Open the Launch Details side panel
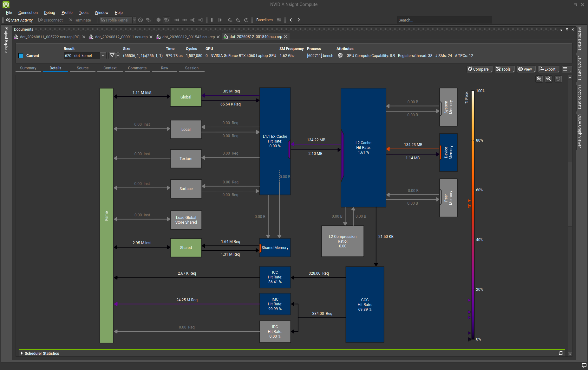Viewport: 588px width, 370px height. (580, 68)
